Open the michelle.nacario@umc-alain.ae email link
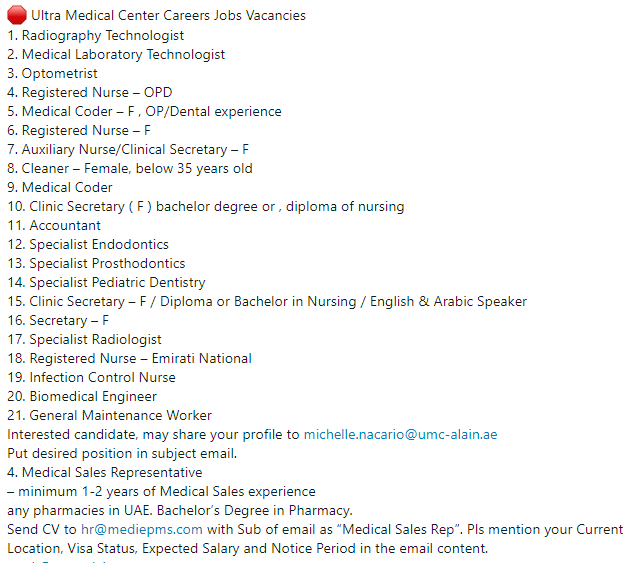This screenshot has height=563, width=633. 400,434
